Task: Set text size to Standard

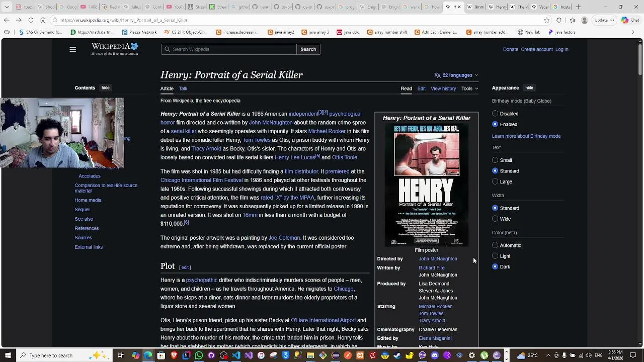Action: [495, 171]
